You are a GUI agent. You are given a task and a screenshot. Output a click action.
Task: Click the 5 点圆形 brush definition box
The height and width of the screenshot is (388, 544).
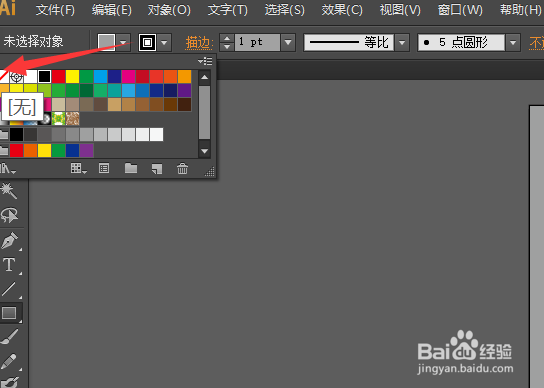[461, 42]
